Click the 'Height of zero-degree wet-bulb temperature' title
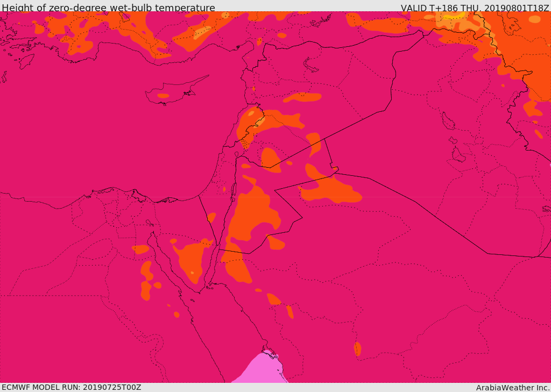 (108, 8)
